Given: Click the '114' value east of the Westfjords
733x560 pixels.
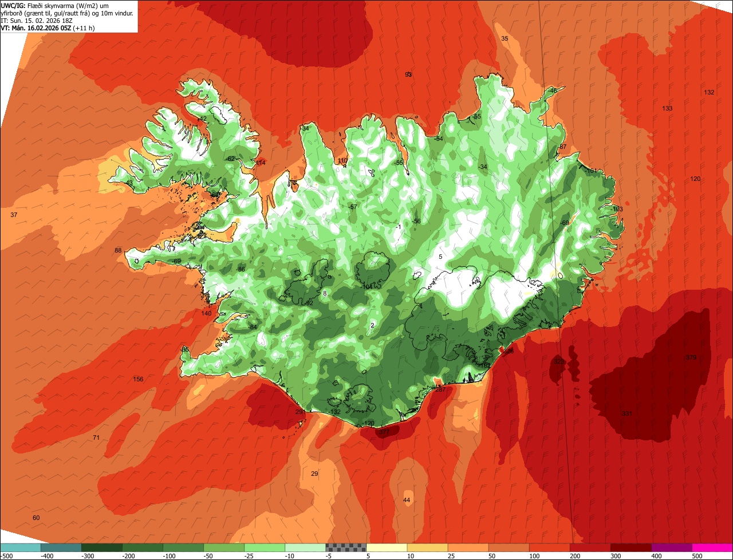Looking at the screenshot, I should pyautogui.click(x=261, y=163).
